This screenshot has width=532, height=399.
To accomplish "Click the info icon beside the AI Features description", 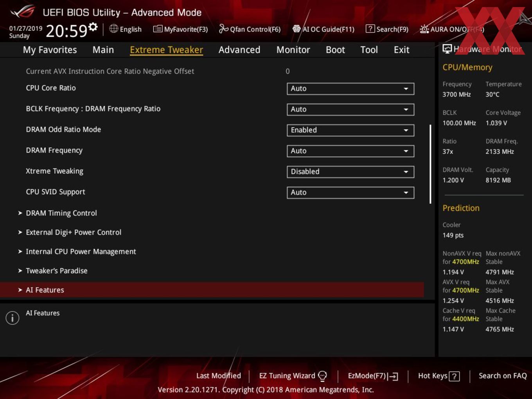I will coord(13,318).
